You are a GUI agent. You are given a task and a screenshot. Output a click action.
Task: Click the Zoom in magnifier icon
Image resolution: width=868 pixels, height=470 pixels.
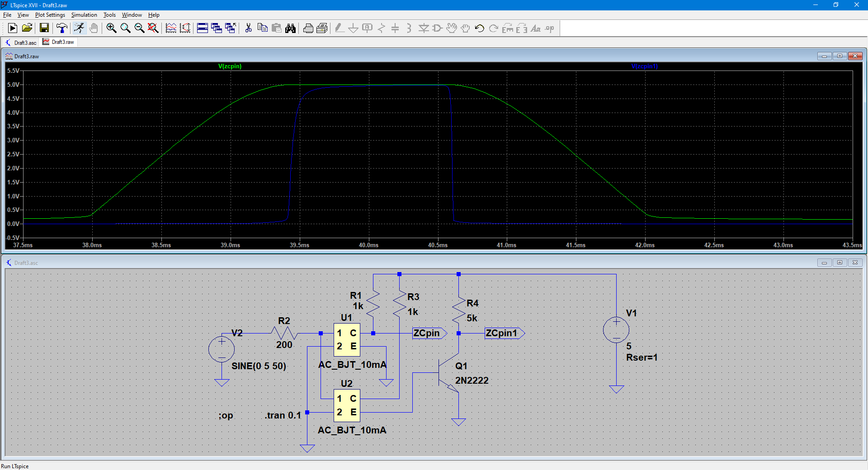pyautogui.click(x=111, y=28)
